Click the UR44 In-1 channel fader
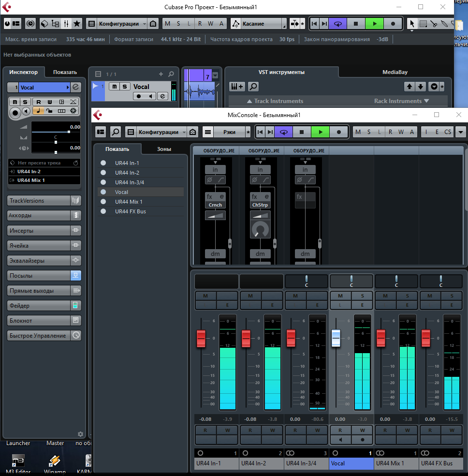This screenshot has height=476, width=468. (x=201, y=338)
